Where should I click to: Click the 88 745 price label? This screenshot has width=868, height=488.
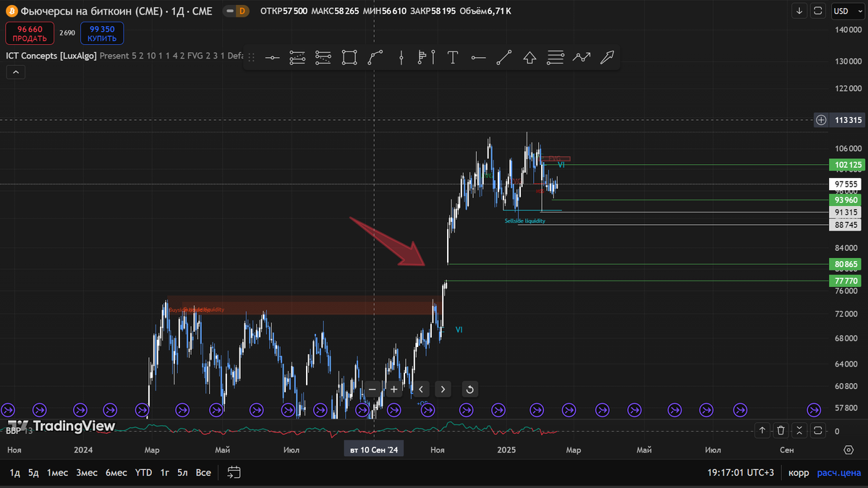coord(846,225)
